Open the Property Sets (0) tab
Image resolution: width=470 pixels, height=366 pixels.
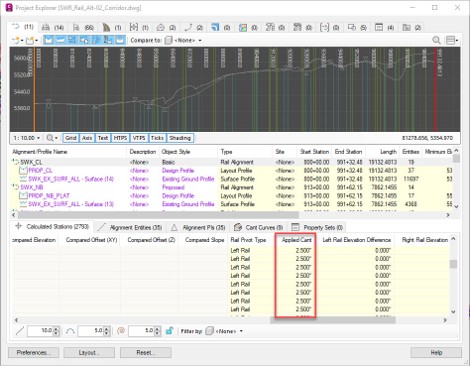(317, 227)
